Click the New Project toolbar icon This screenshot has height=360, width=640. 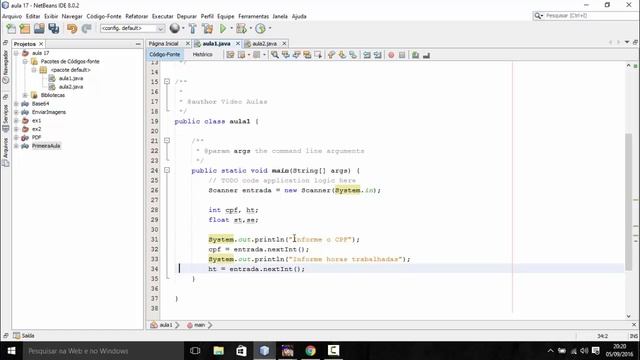coord(25,28)
